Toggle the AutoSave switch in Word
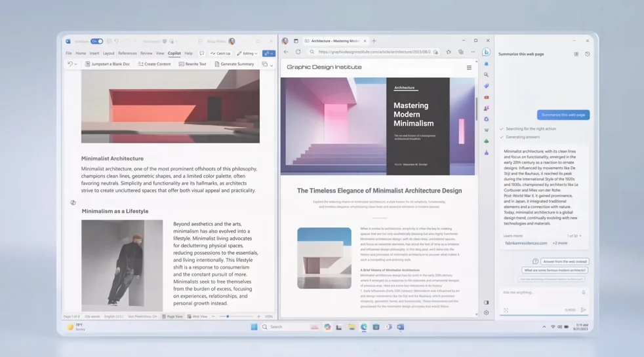Screen dimensions: 644x357 click(x=96, y=41)
